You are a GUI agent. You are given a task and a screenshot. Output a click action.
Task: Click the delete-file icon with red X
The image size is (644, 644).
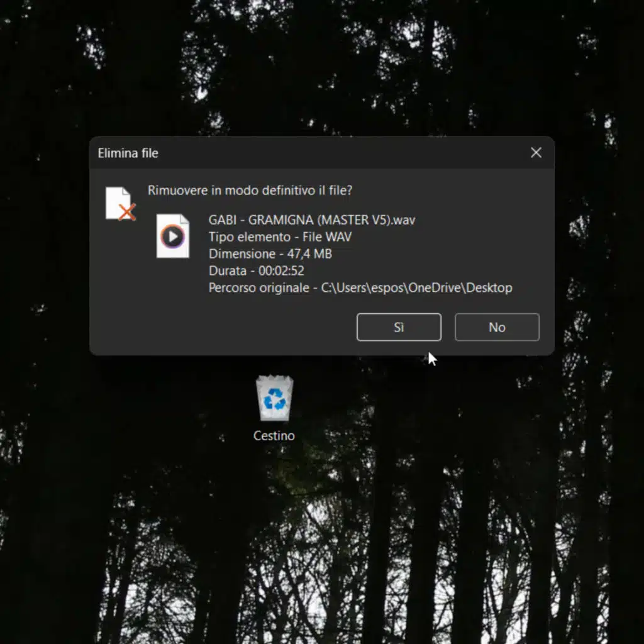pos(119,204)
